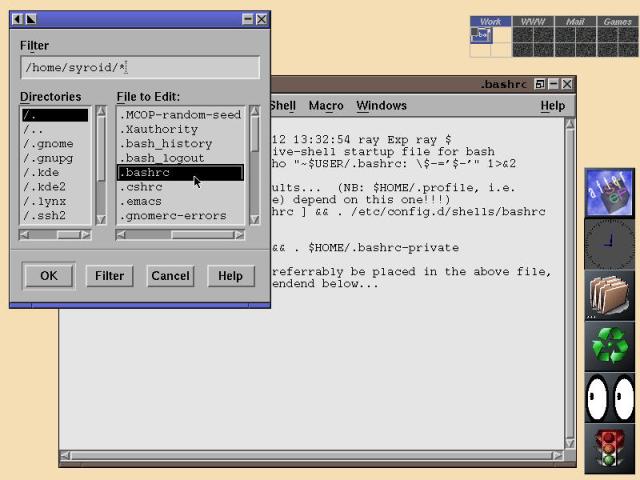Image resolution: width=640 pixels, height=480 pixels.
Task: Switch to the Games desktop in the pager
Action: (x=618, y=21)
